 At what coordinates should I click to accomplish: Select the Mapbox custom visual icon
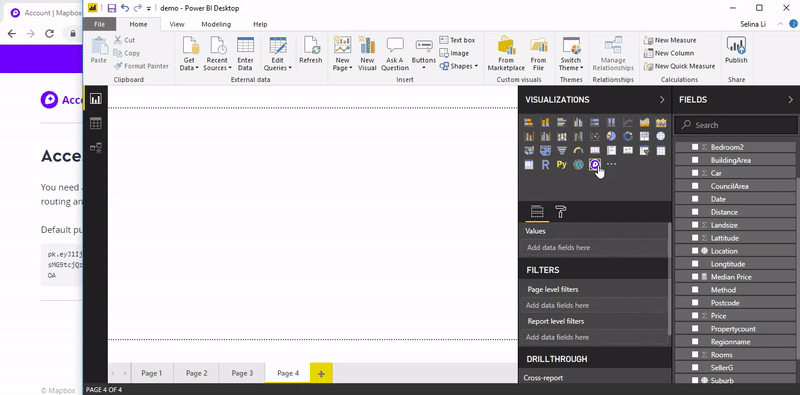coord(594,164)
